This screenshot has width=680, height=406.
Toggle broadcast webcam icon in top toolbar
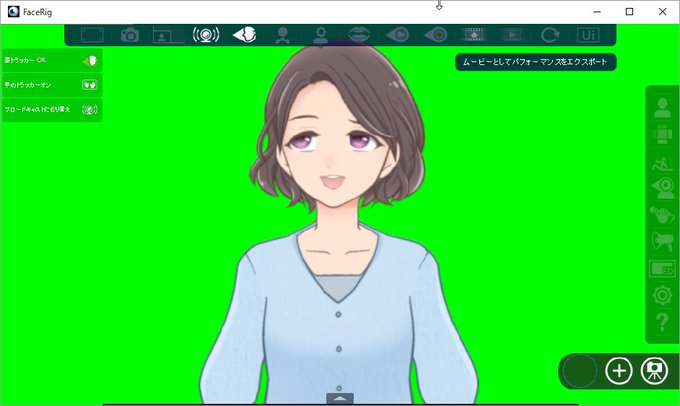coord(206,35)
